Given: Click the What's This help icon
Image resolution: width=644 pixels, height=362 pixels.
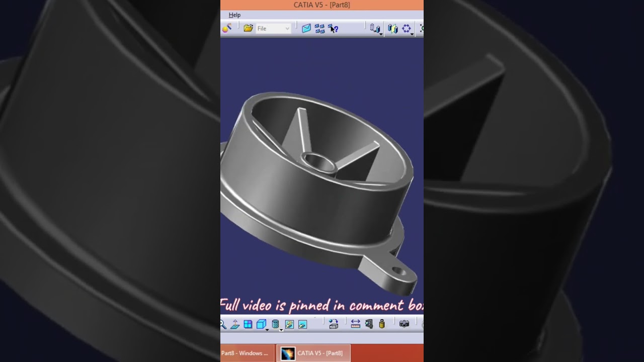Looking at the screenshot, I should click(333, 29).
